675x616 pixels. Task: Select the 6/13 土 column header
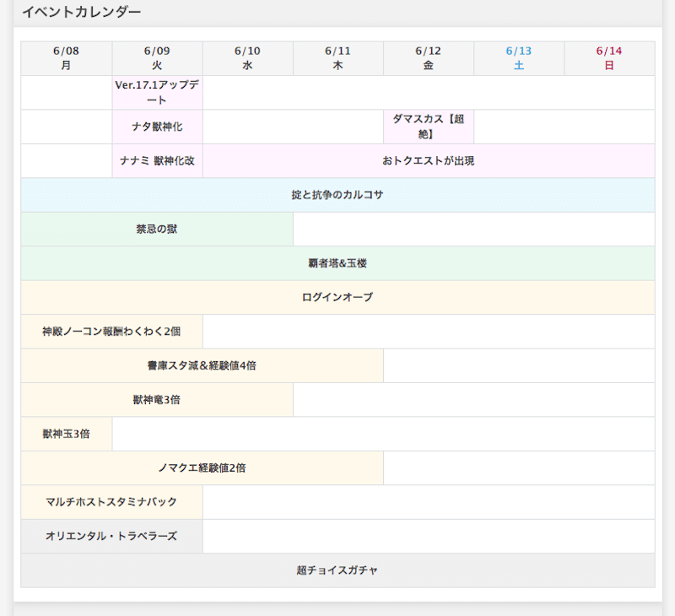(x=519, y=58)
